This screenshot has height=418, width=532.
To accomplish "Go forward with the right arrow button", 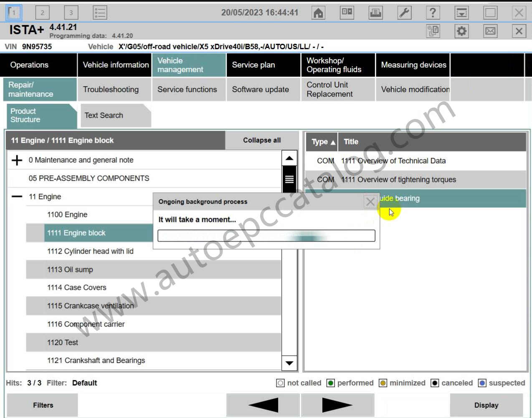I will (x=337, y=405).
